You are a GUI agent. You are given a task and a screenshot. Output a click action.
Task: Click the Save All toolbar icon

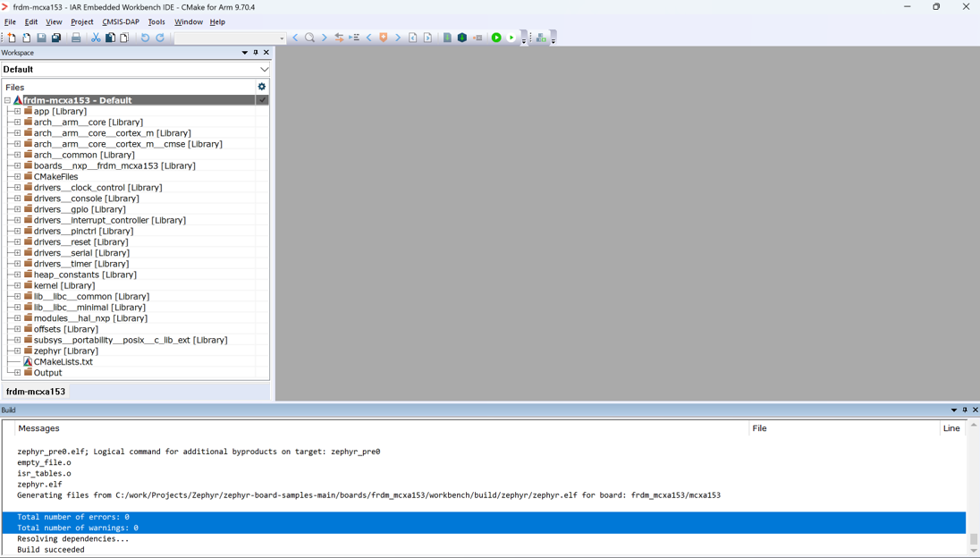tap(56, 38)
